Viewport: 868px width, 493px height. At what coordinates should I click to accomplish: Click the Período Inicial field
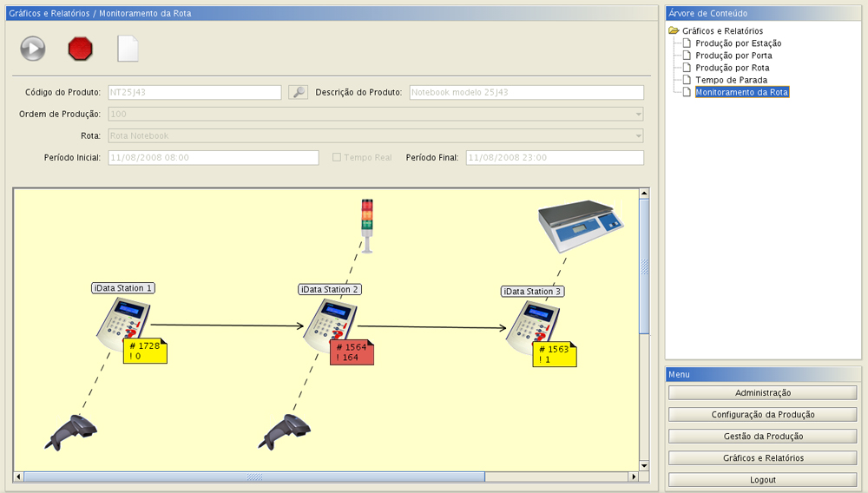(x=214, y=158)
